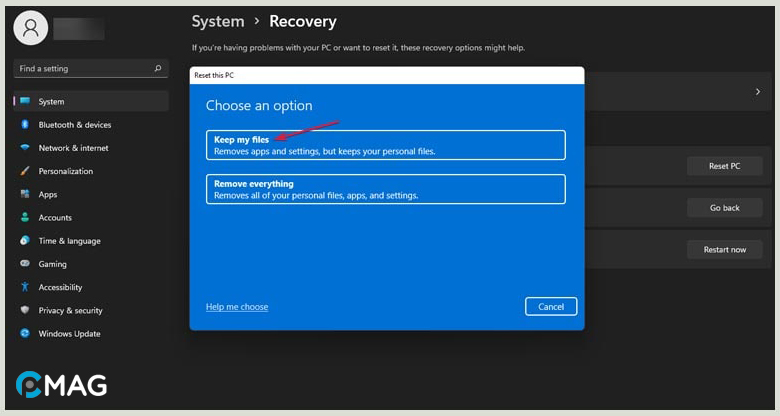Choose the Remove everything option

tap(386, 189)
